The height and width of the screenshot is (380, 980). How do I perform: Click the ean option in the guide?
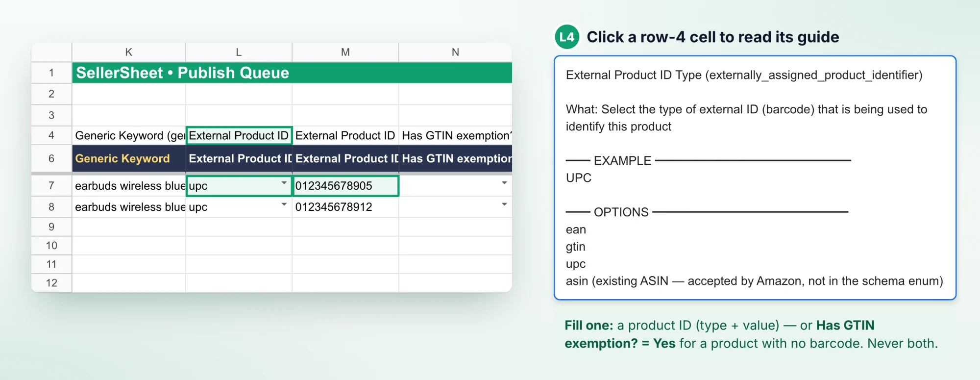[x=576, y=229]
